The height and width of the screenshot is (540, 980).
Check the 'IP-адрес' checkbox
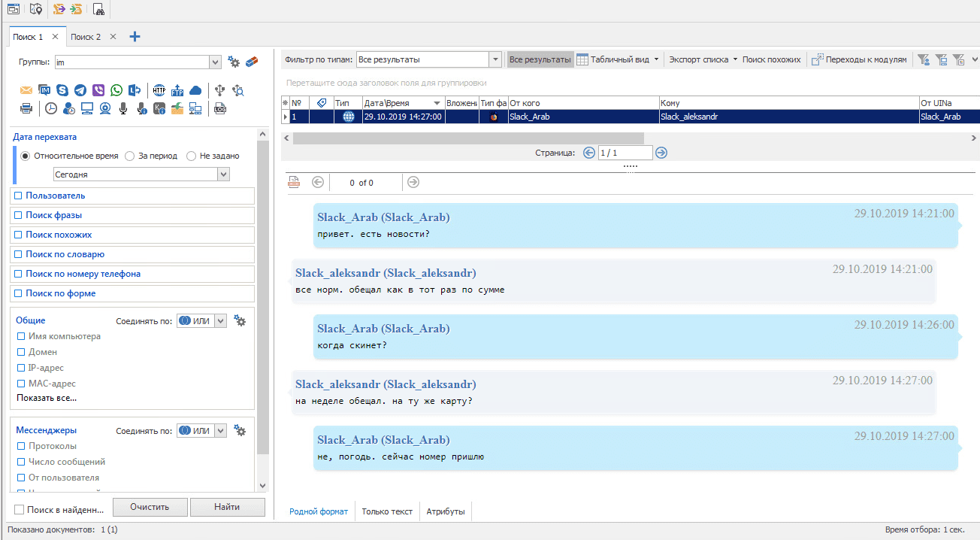[21, 368]
